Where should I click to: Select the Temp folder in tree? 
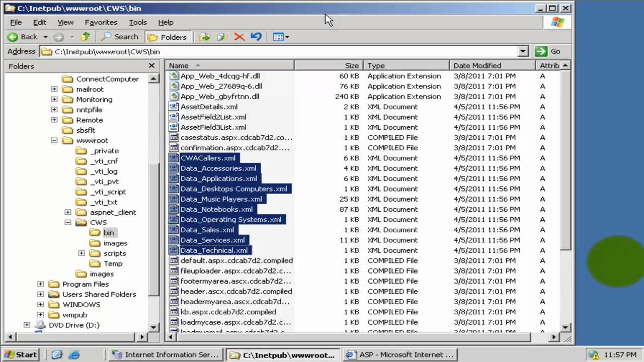(113, 264)
